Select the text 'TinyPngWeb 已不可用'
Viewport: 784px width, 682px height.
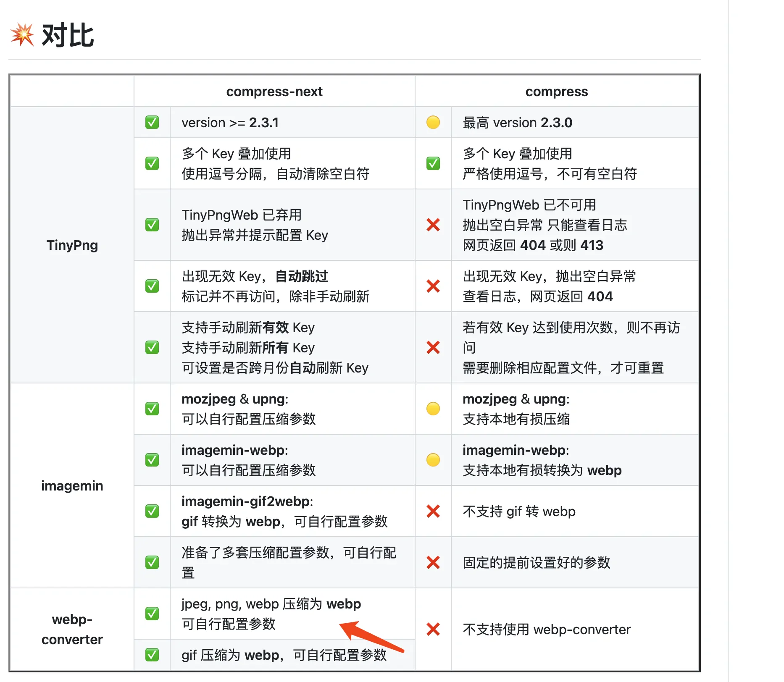point(529,205)
